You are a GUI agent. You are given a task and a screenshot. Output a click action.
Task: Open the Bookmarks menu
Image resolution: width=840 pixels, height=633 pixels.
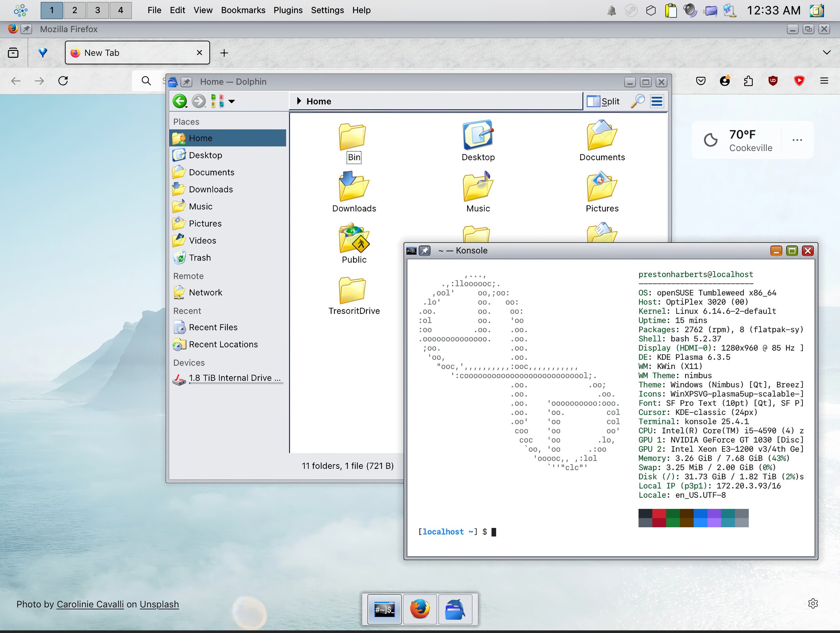click(243, 10)
